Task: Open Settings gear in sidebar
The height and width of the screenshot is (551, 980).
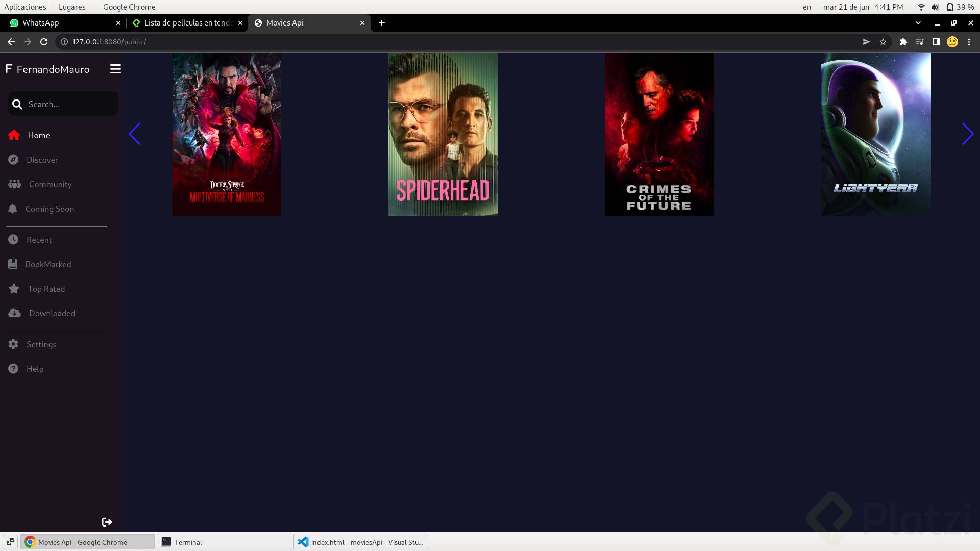Action: click(x=13, y=344)
